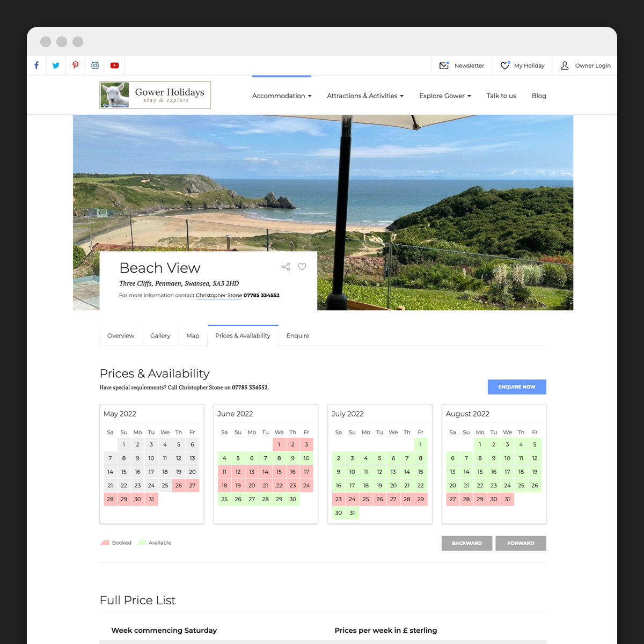Select June 4 in June 2022 calendar
Screen dimensions: 644x644
(x=224, y=458)
